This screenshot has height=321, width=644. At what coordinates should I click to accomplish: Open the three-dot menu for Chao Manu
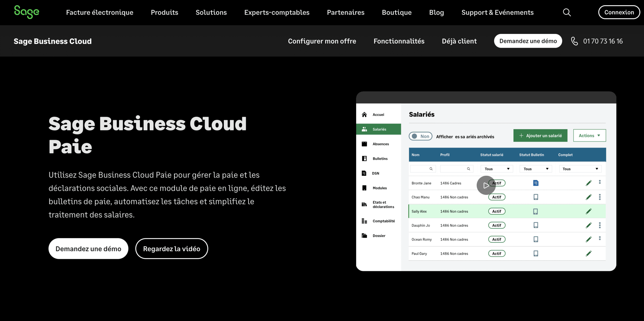600,197
